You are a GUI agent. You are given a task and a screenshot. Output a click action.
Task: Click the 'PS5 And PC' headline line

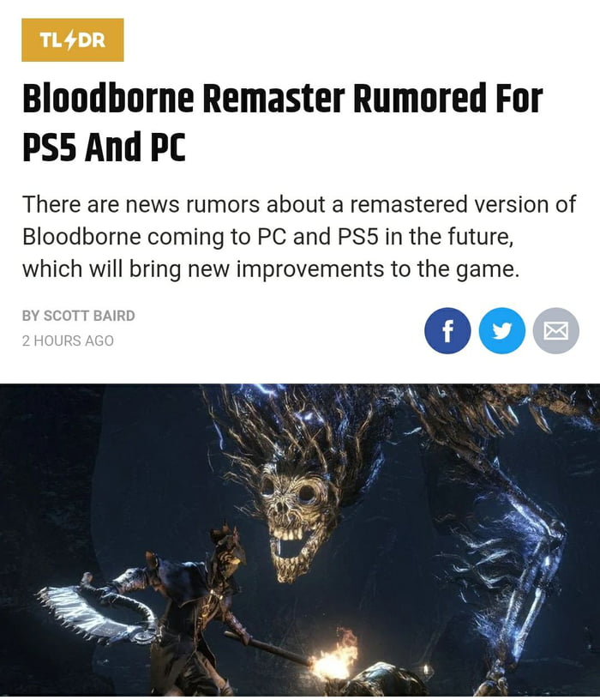[104, 147]
